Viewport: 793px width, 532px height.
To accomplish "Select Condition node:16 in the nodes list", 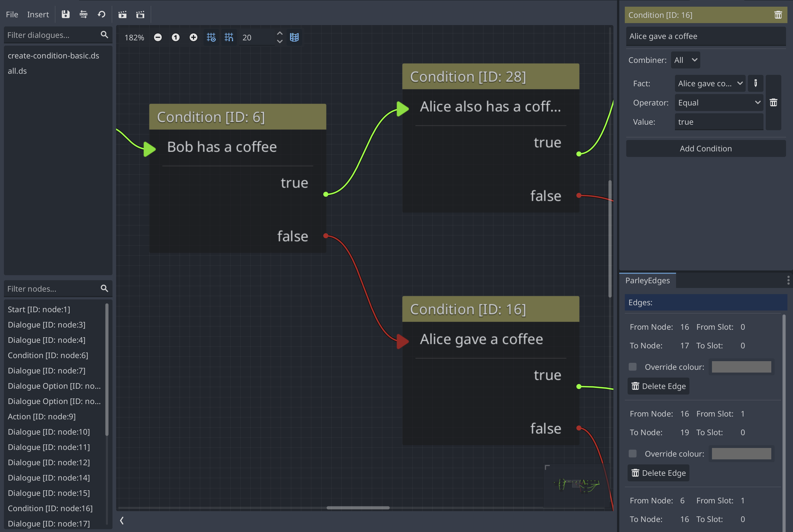I will point(50,508).
